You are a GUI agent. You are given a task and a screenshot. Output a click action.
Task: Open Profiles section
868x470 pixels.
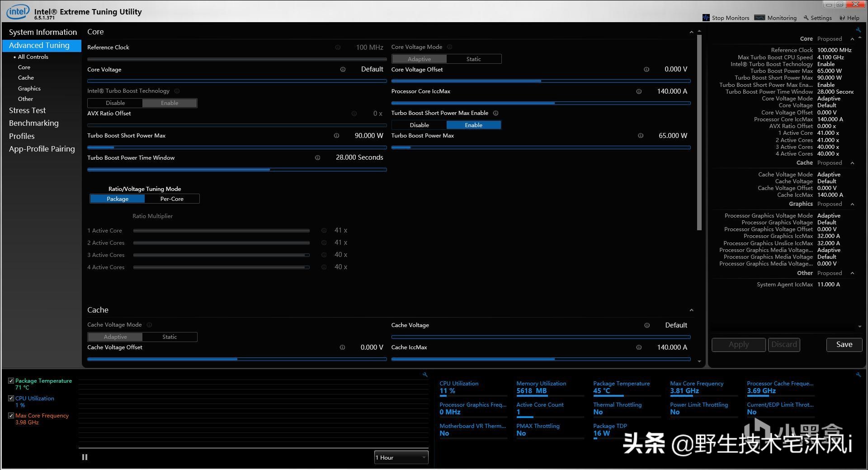click(x=22, y=136)
